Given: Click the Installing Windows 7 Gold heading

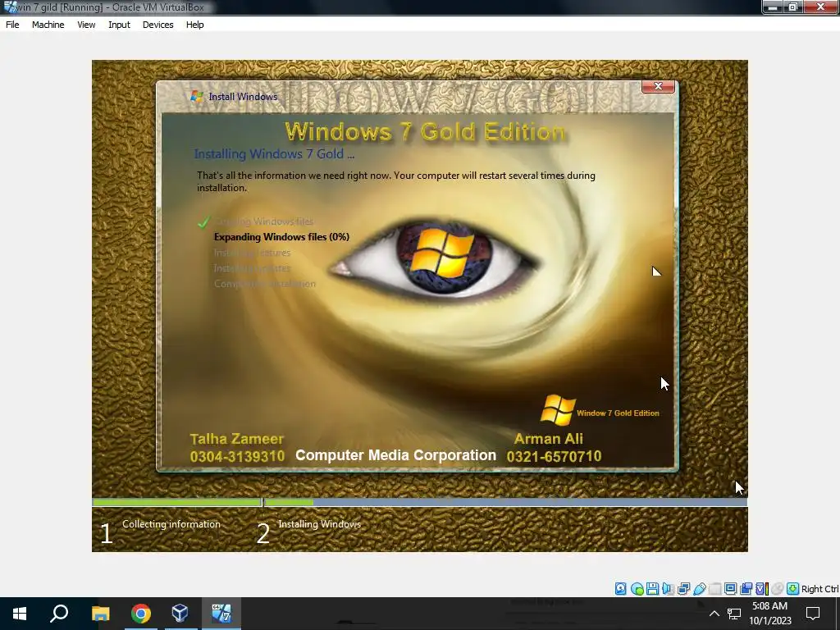Looking at the screenshot, I should click(274, 154).
